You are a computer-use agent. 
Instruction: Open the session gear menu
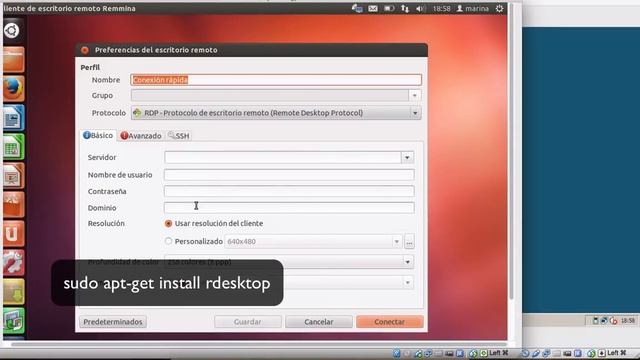tap(499, 8)
